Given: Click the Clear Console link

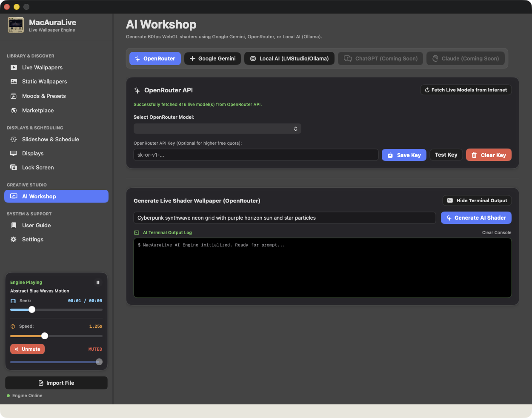Looking at the screenshot, I should [x=497, y=232].
